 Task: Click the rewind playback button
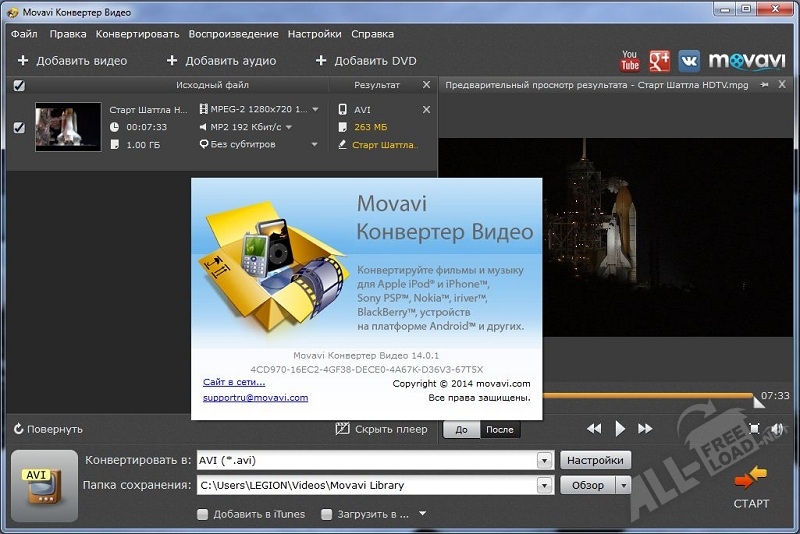tap(594, 429)
